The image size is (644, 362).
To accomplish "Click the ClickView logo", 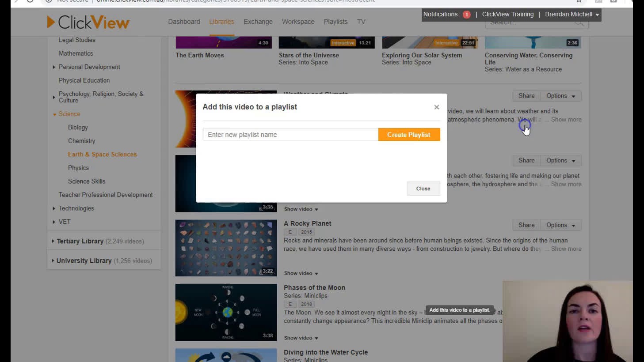I will tap(88, 22).
